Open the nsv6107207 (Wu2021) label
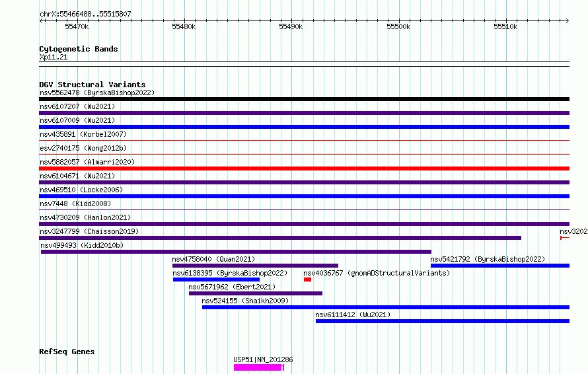The width and height of the screenshot is (588, 374). pyautogui.click(x=77, y=106)
